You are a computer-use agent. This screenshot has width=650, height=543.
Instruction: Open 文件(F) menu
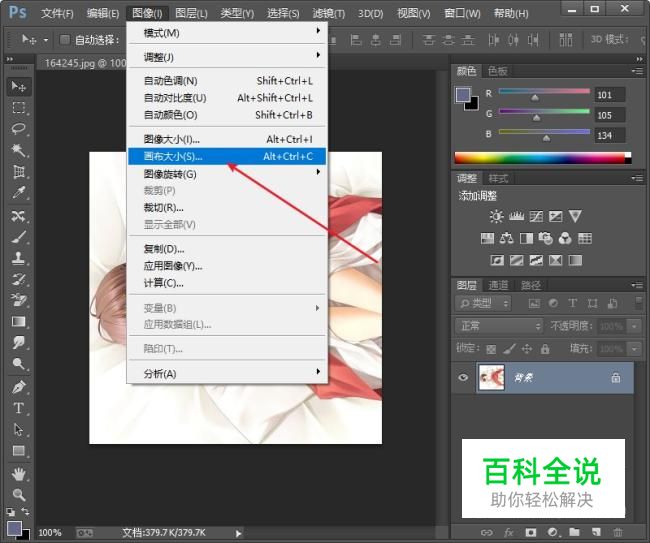pyautogui.click(x=57, y=13)
